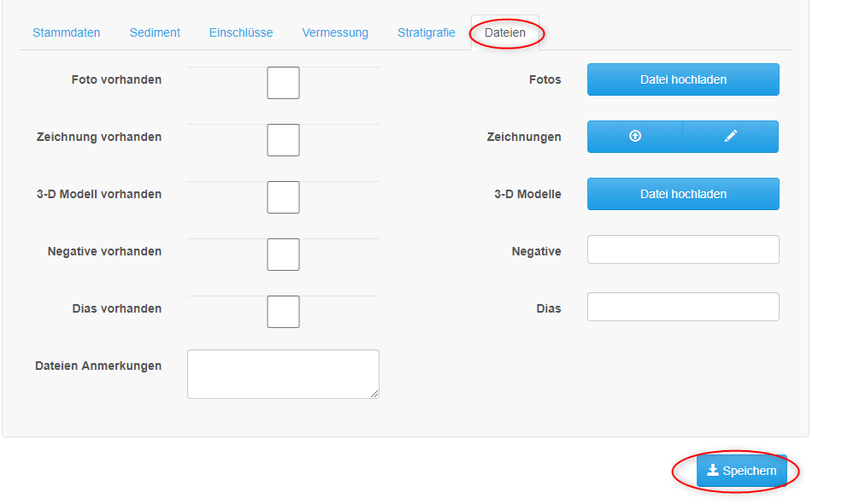This screenshot has width=848, height=504.
Task: Select the Stratigrafie tab
Action: [x=427, y=32]
